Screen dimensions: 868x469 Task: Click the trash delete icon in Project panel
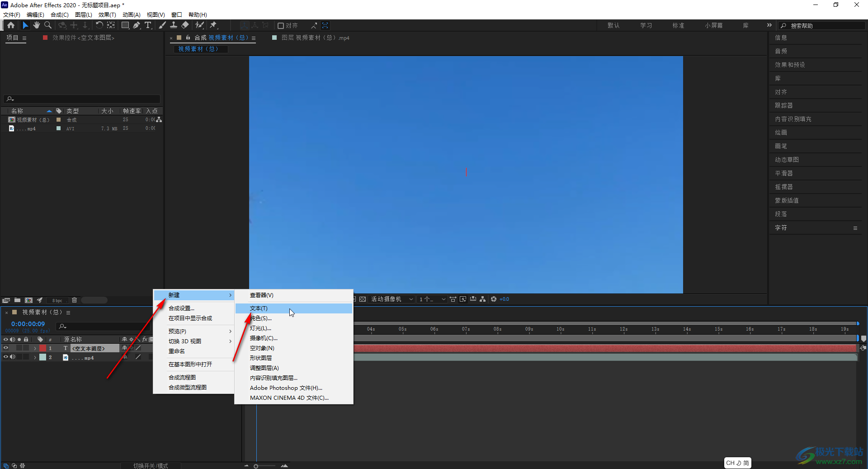tap(74, 300)
